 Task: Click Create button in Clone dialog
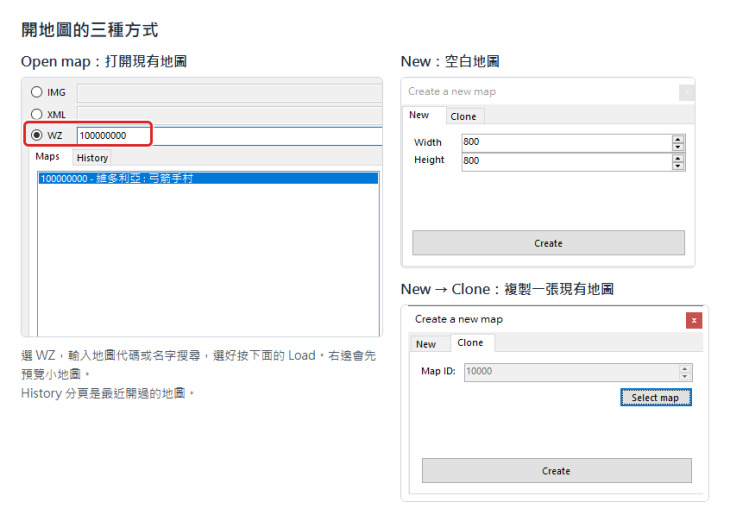[556, 471]
